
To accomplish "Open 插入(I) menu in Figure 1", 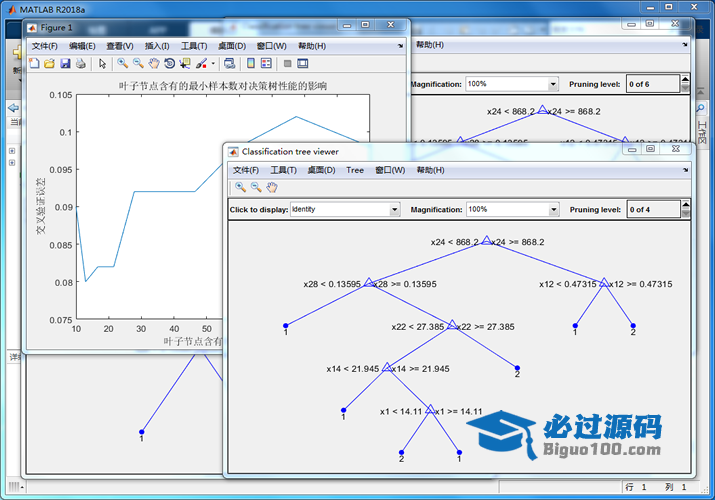I will (157, 46).
